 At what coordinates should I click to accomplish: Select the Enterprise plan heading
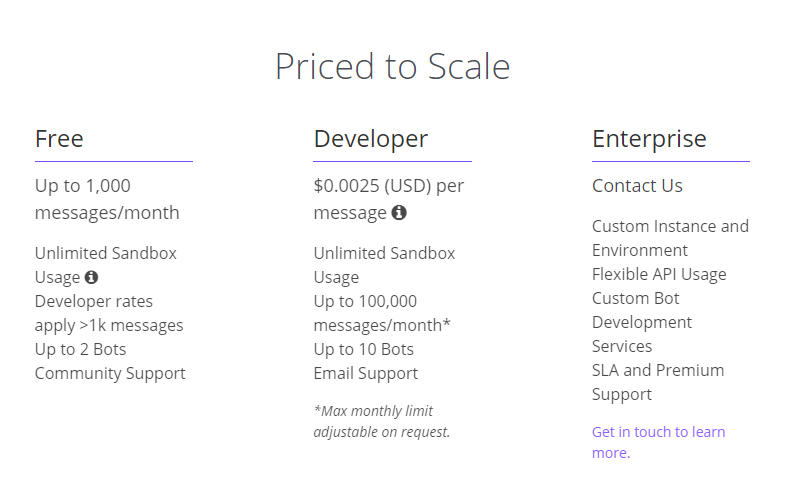tap(649, 138)
